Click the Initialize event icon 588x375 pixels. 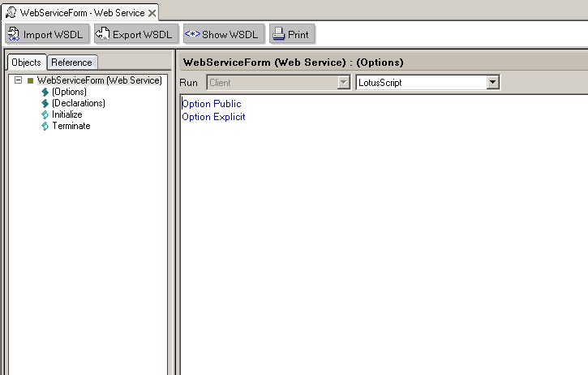pos(45,114)
